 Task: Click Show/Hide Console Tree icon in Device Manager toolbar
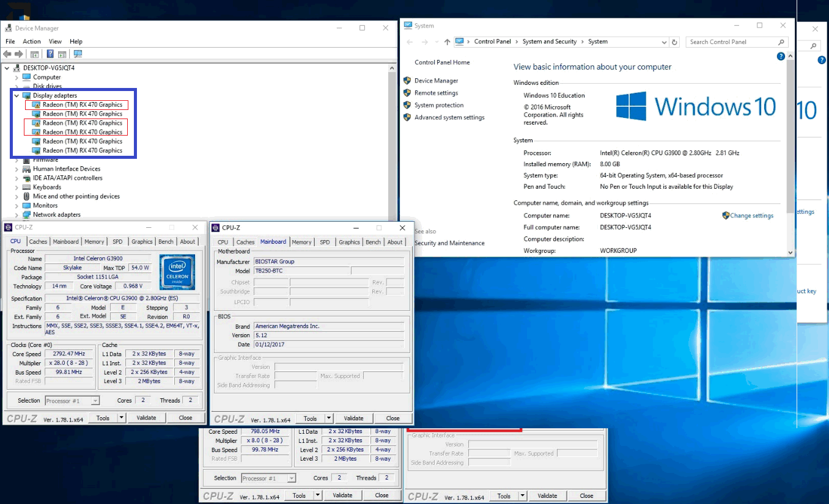coord(35,54)
